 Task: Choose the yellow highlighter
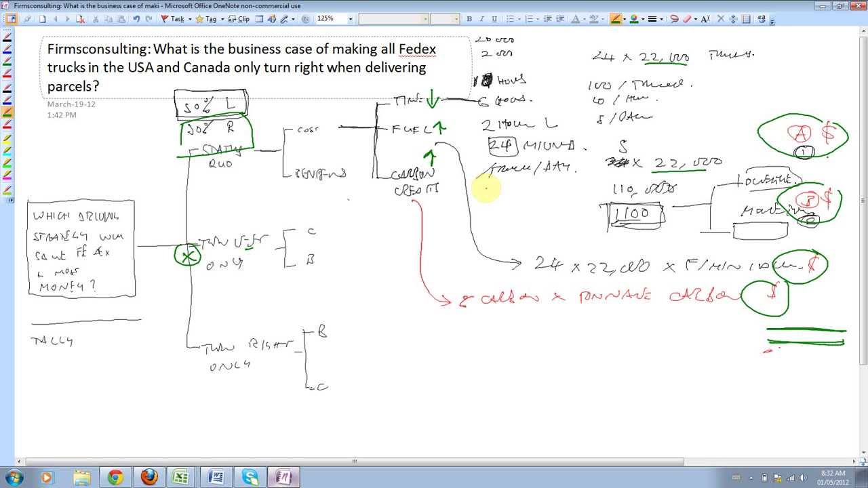[x=7, y=138]
